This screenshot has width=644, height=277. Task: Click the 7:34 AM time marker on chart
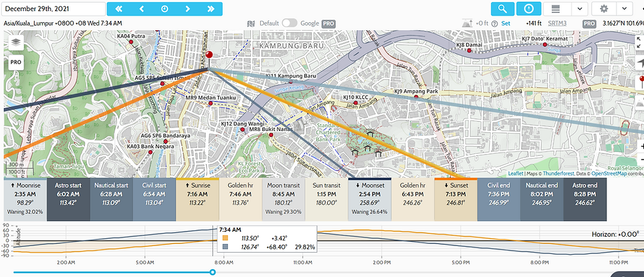click(x=213, y=241)
